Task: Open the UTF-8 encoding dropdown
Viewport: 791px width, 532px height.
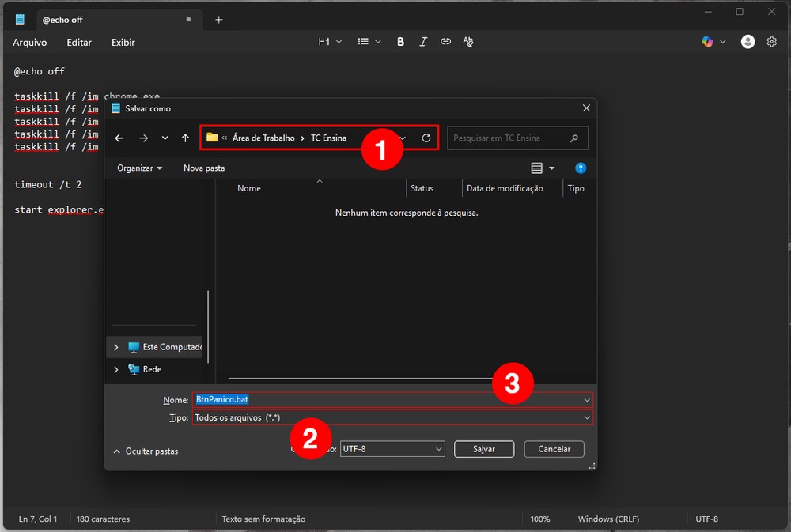Action: (392, 449)
